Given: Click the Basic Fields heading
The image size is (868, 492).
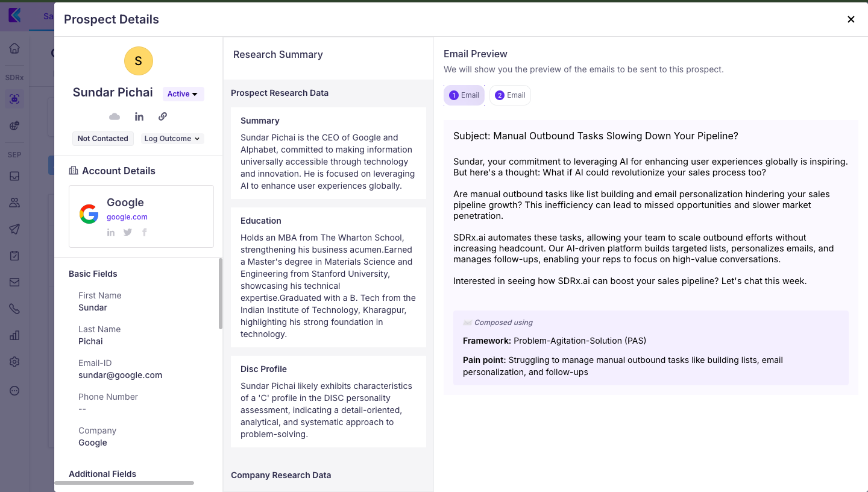Looking at the screenshot, I should pos(93,274).
